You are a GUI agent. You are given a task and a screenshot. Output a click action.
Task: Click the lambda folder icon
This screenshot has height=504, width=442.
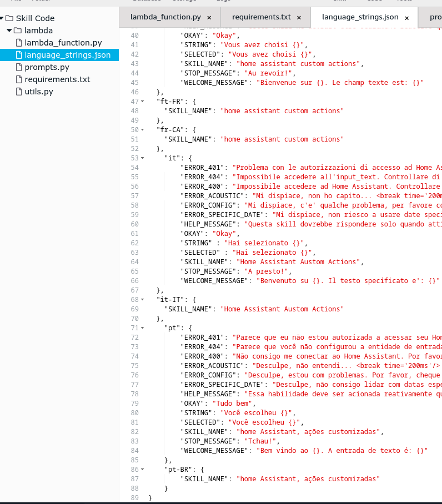pyautogui.click(x=18, y=31)
